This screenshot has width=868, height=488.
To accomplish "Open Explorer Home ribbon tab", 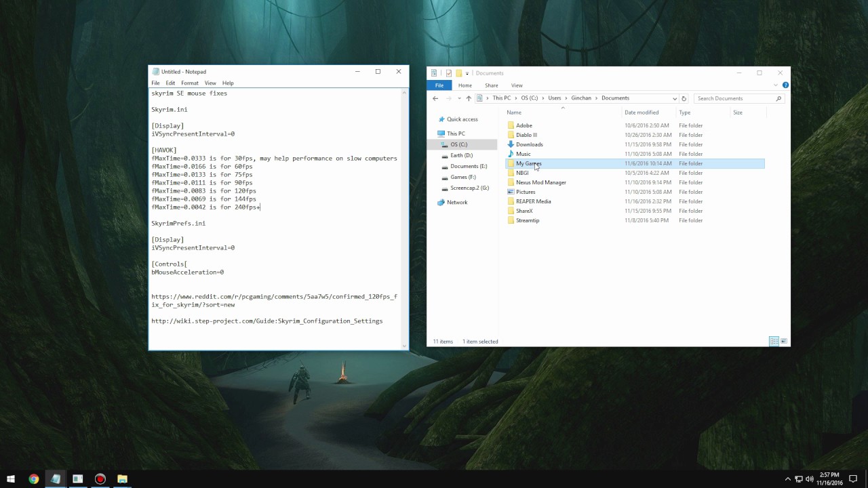I will [465, 85].
